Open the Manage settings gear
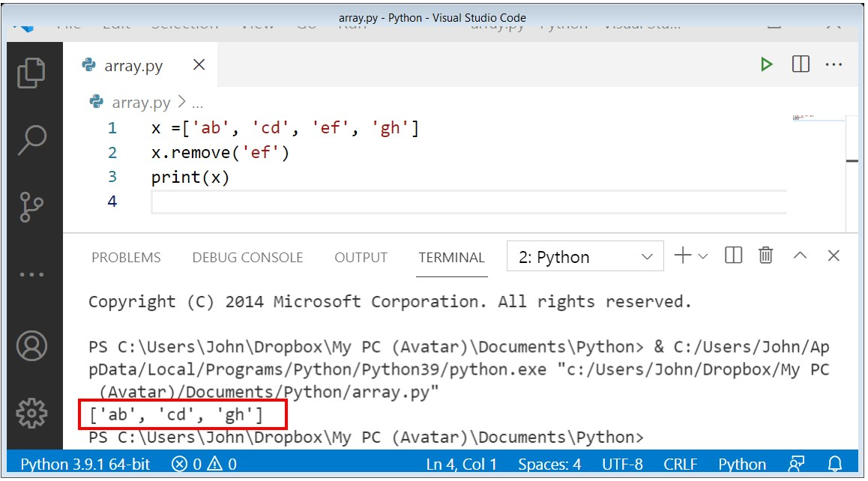Screen dimensions: 868x481 [32, 413]
